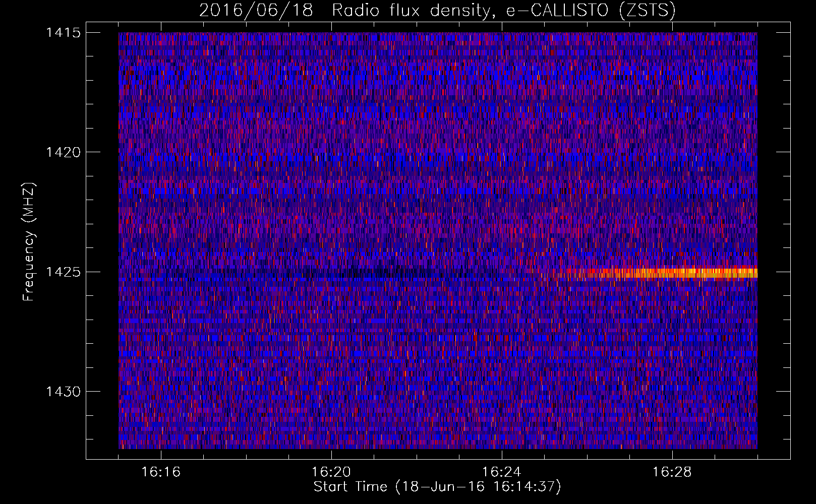816x504 pixels.
Task: Click the '16:20' time axis label
Action: click(x=331, y=472)
